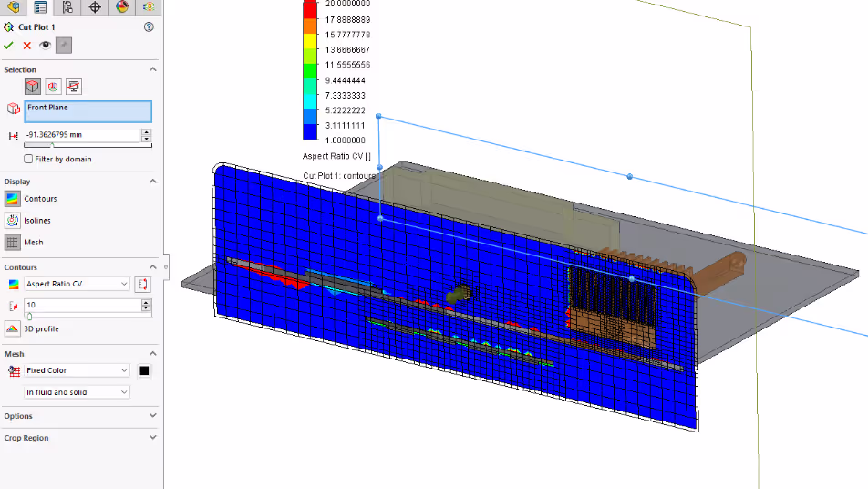Toggle the Isolines display option

tap(12, 221)
